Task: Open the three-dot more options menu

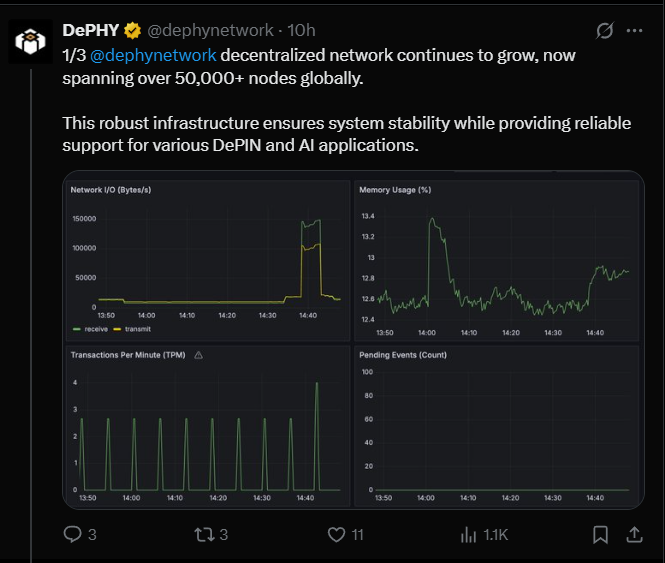Action: [x=634, y=31]
